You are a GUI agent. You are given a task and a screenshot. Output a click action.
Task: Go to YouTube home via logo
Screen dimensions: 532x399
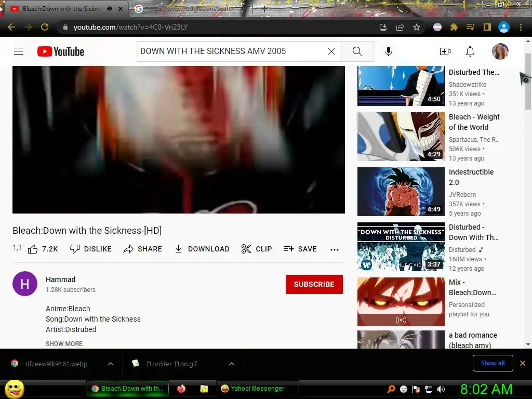[61, 51]
